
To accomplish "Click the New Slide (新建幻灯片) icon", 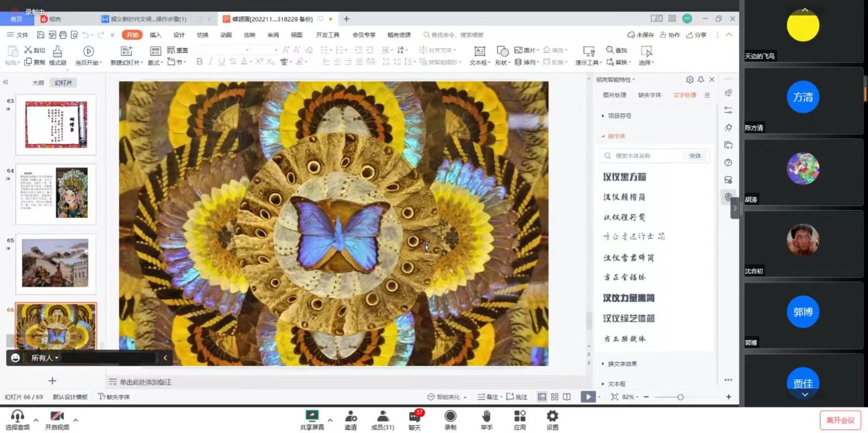I will [126, 52].
